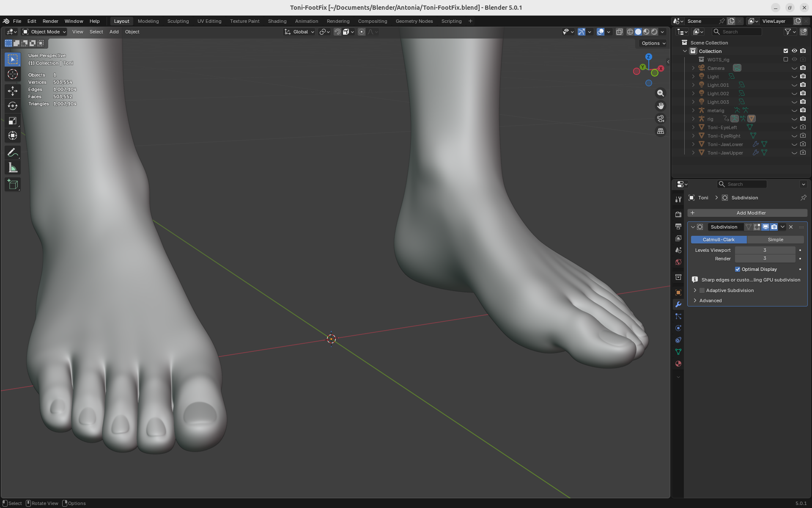Uncheck the Optimal Display checkbox
The image size is (812, 508).
(738, 269)
